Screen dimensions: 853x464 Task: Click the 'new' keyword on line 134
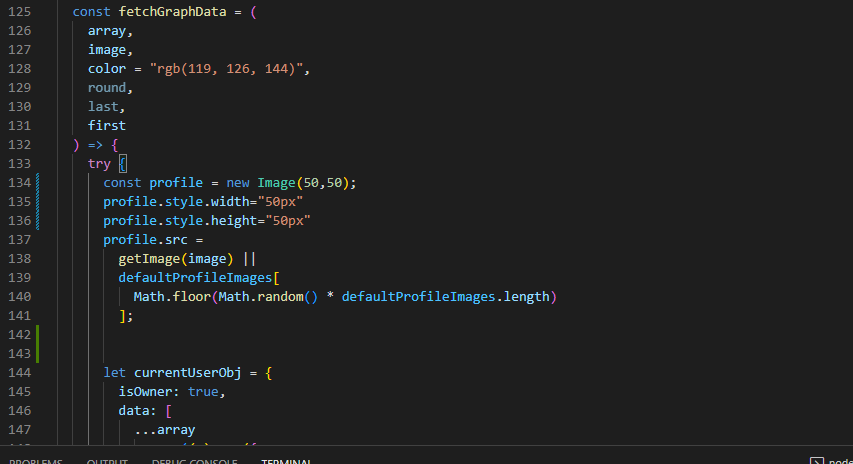pos(238,183)
